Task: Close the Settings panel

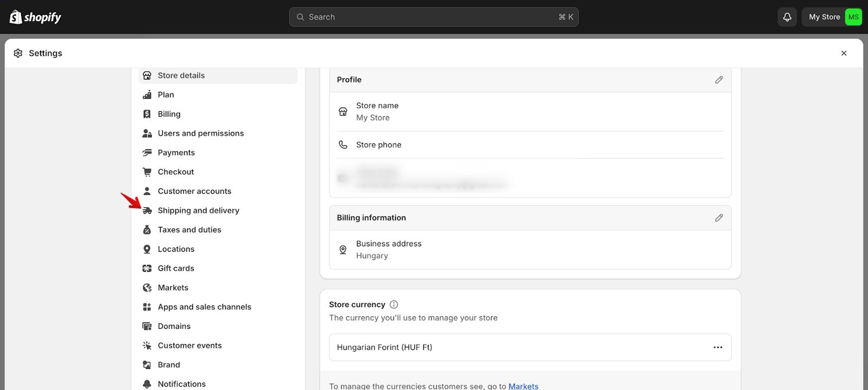Action: [843, 53]
